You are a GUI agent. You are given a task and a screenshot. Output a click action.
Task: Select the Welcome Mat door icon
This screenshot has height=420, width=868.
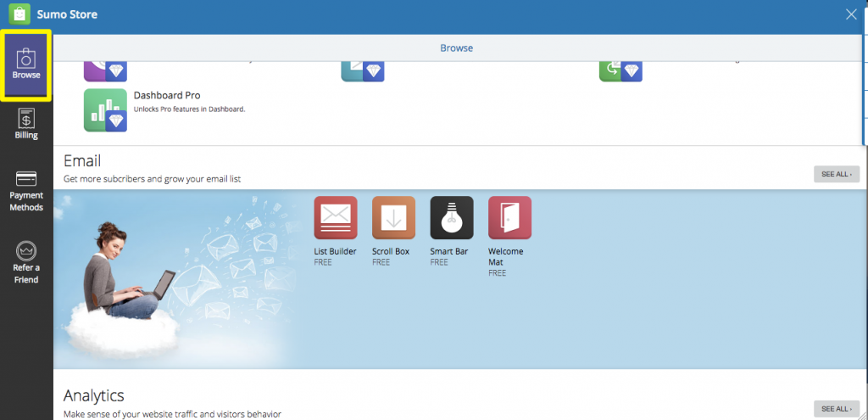(x=509, y=218)
